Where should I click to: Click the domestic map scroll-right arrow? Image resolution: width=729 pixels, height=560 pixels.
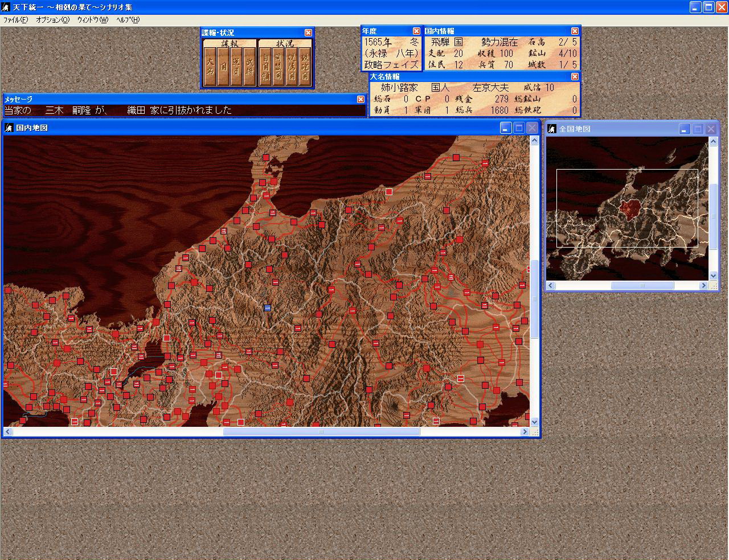click(525, 431)
